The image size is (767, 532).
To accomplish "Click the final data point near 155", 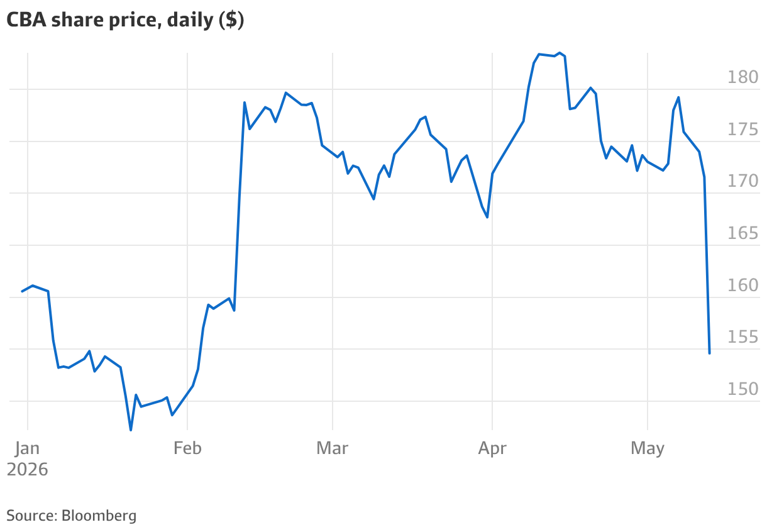I will click(x=709, y=353).
